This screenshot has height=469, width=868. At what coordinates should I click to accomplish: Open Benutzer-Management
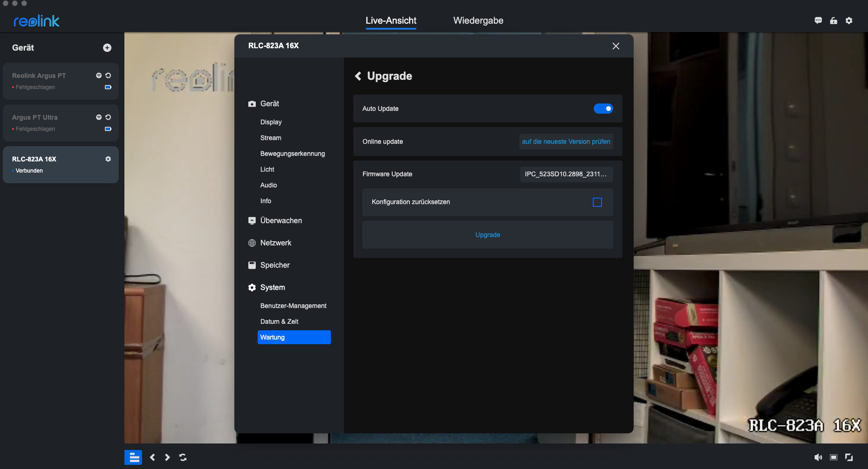(293, 306)
